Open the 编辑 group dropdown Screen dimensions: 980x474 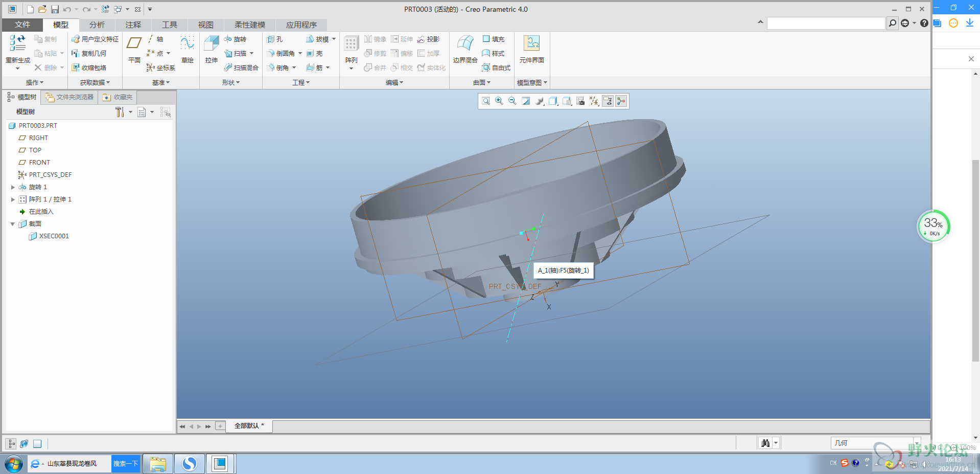[394, 82]
